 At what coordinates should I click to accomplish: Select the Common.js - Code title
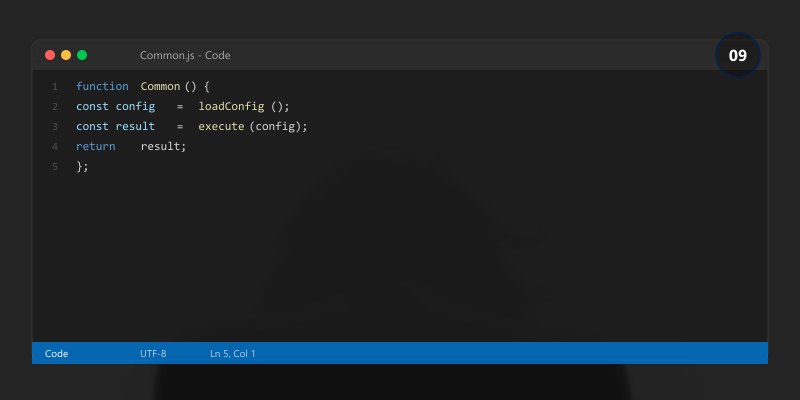pos(185,55)
